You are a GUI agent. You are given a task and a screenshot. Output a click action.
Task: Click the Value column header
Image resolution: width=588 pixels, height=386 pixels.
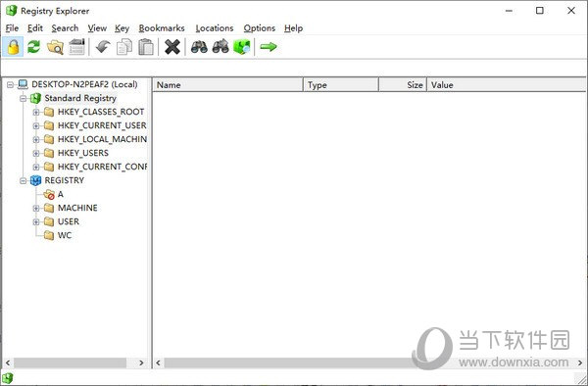coord(507,84)
